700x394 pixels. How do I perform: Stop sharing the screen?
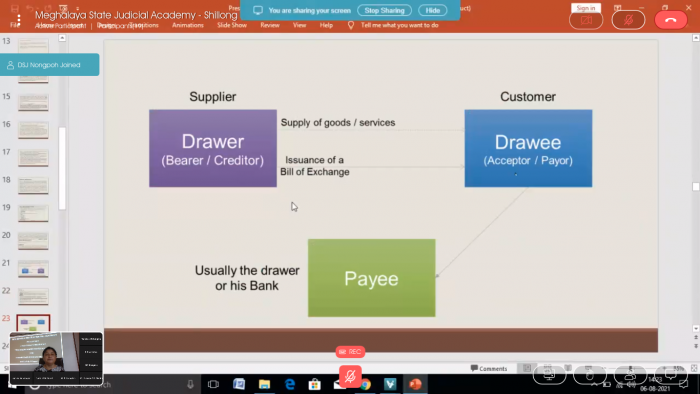pos(384,10)
